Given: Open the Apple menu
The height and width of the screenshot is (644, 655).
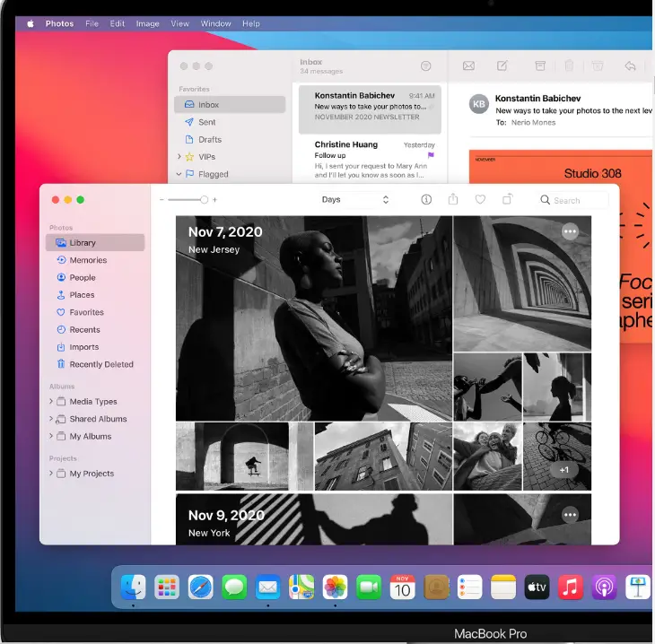Looking at the screenshot, I should tap(31, 24).
